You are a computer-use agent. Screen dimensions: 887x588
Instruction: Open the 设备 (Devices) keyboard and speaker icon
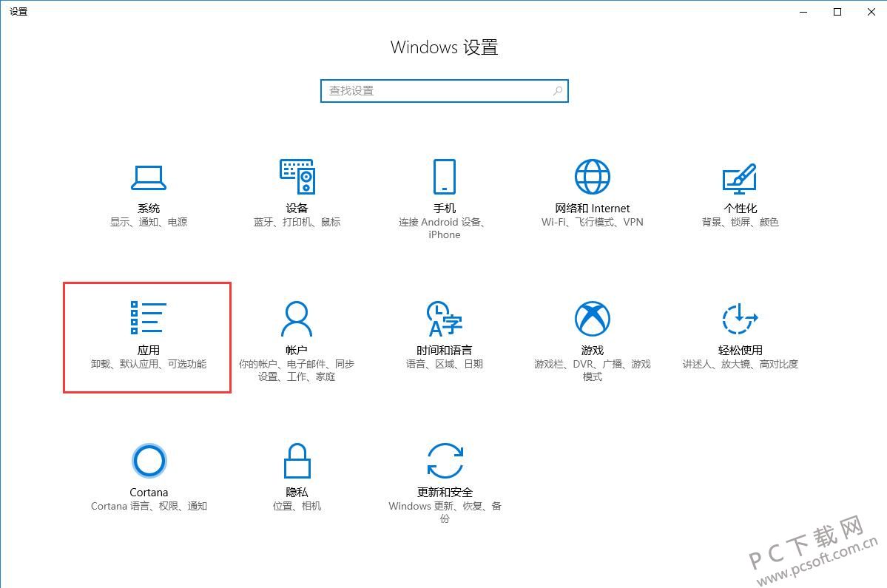(x=297, y=176)
